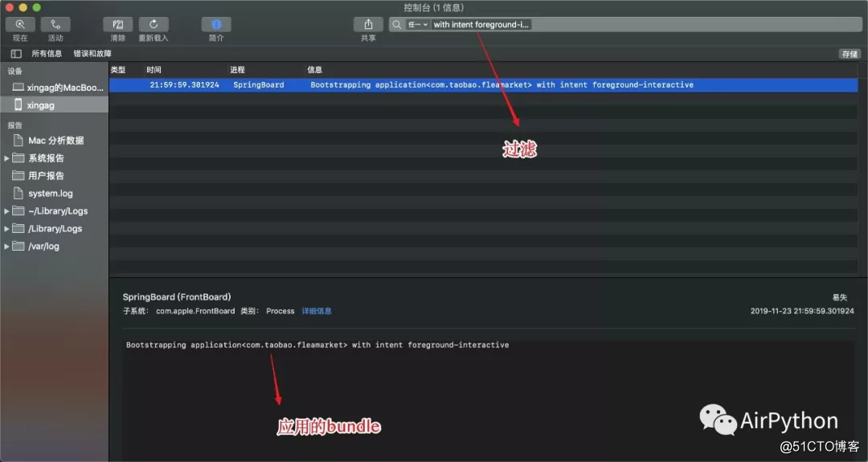Image resolution: width=868 pixels, height=462 pixels.
Task: Click com.apple.FrontBoard subsystem text
Action: [195, 311]
